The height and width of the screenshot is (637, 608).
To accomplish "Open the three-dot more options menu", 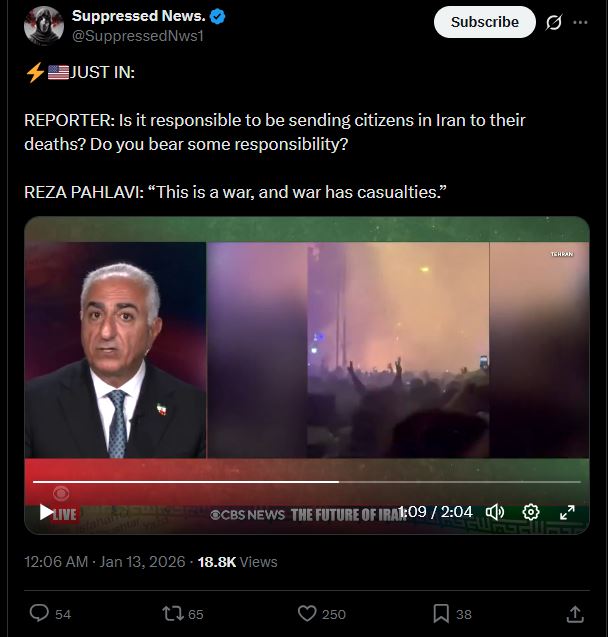I will tap(580, 22).
